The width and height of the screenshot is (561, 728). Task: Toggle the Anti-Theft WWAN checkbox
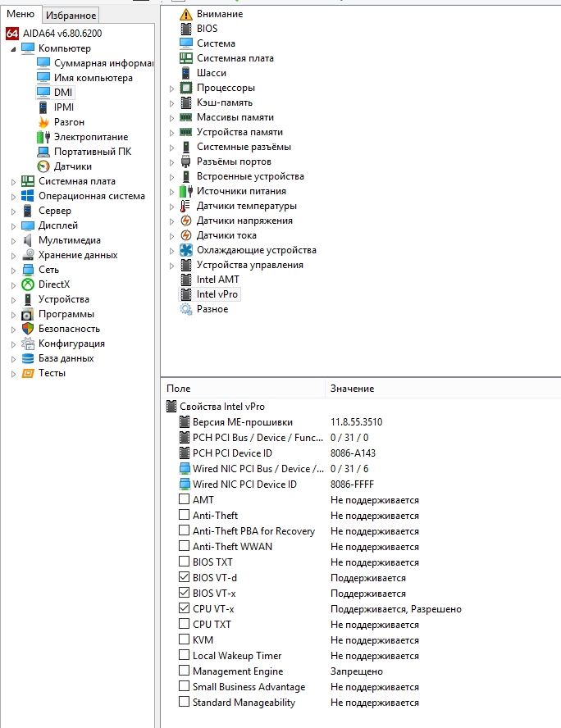pyautogui.click(x=184, y=546)
